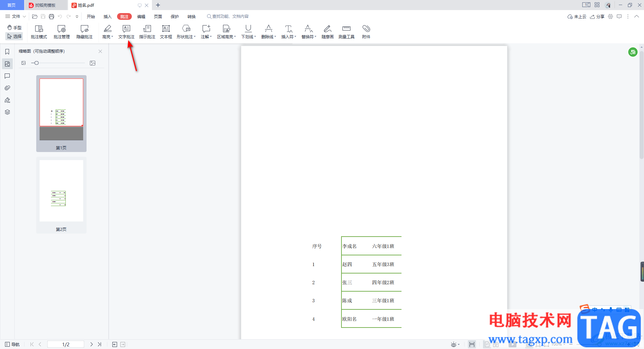
Task: Expand the 插入符 dropdown arrow
Action: [296, 37]
